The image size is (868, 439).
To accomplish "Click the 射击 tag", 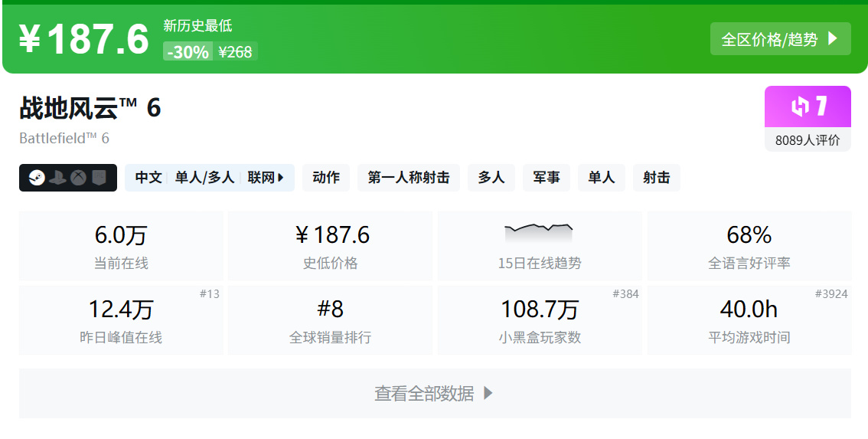I will (657, 178).
